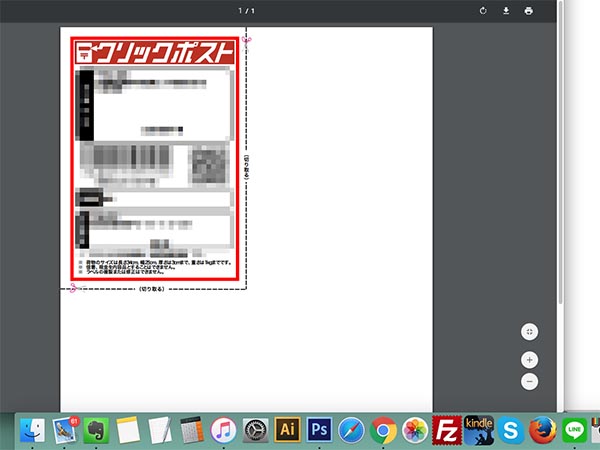
Task: Launch FileZilla from the Dock
Action: coord(447,430)
